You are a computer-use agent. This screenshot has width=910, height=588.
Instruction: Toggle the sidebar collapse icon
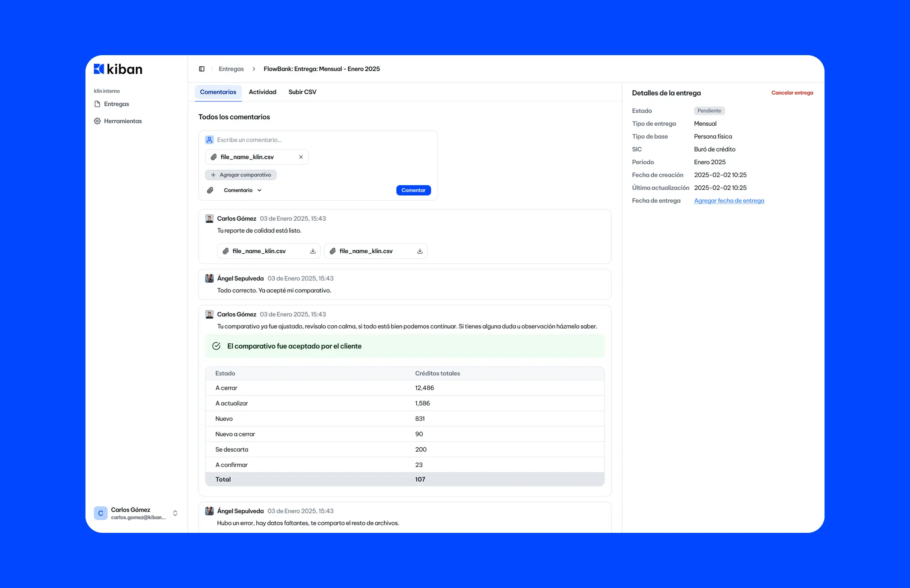(202, 69)
